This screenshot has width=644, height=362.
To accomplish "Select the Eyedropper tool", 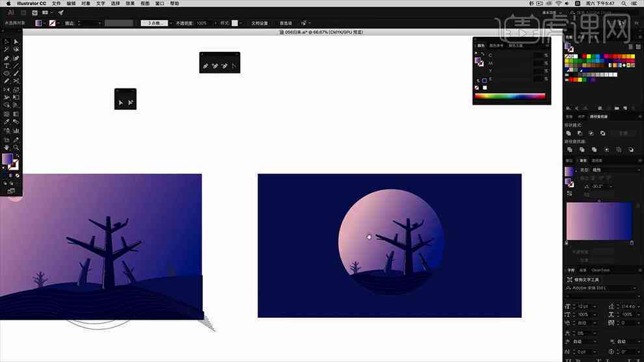I will tap(7, 122).
